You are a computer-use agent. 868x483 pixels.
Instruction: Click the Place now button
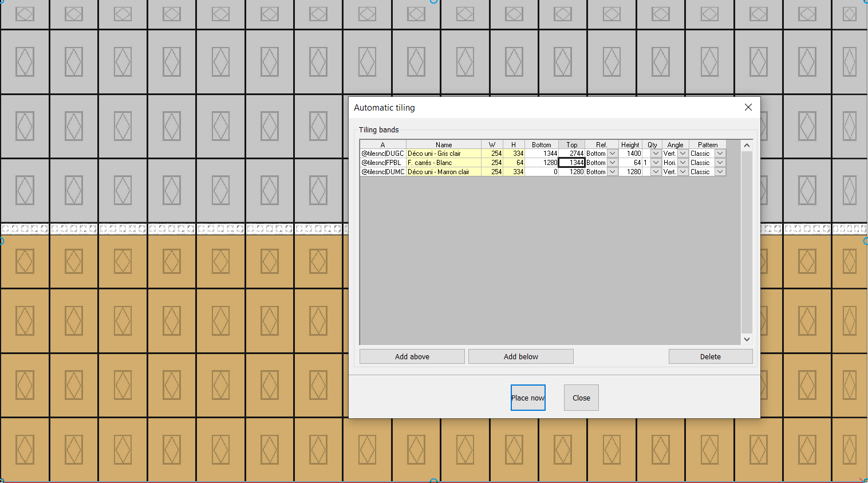coord(527,398)
